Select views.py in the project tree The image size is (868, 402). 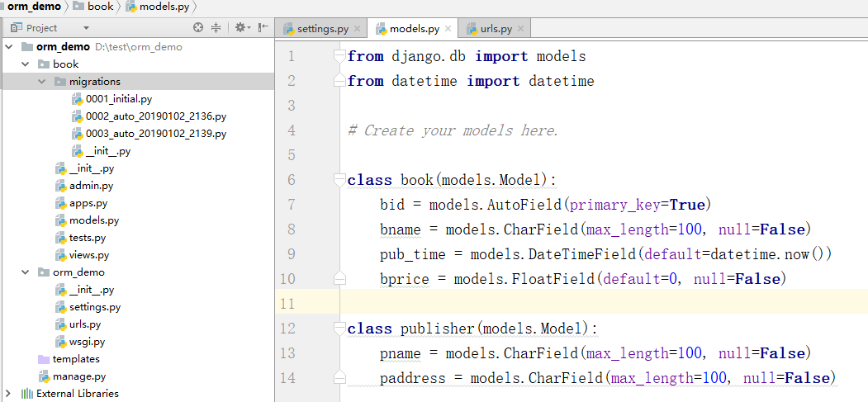pyautogui.click(x=89, y=255)
